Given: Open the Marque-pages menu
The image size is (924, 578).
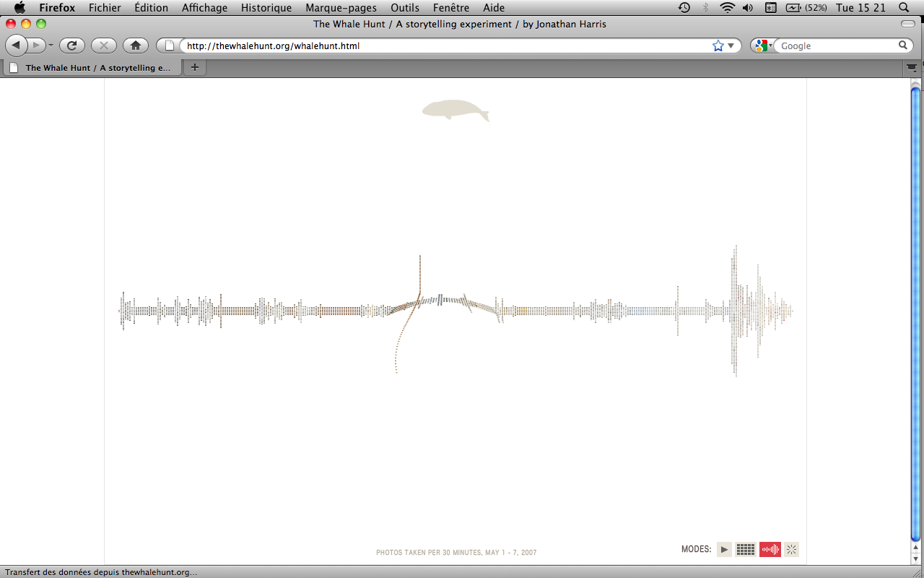Looking at the screenshot, I should [341, 8].
